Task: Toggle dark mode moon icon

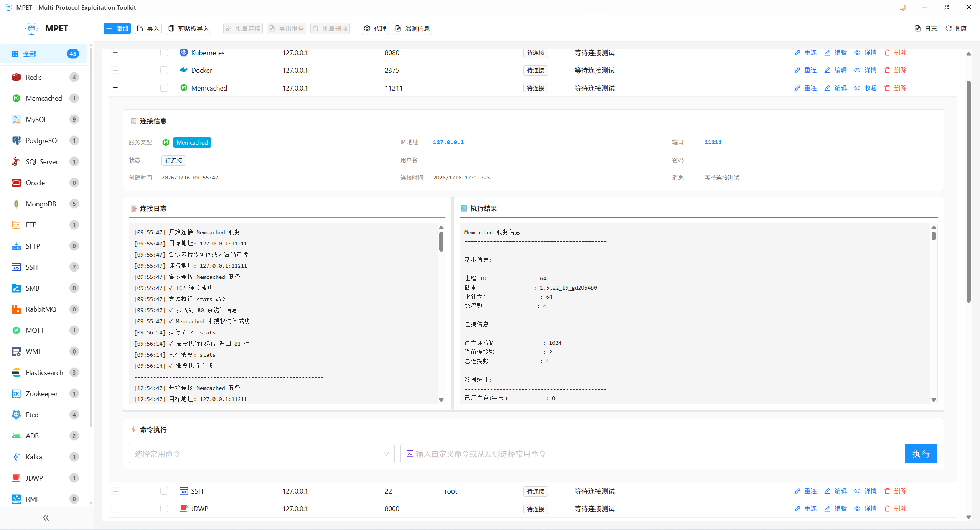Action: (x=903, y=7)
